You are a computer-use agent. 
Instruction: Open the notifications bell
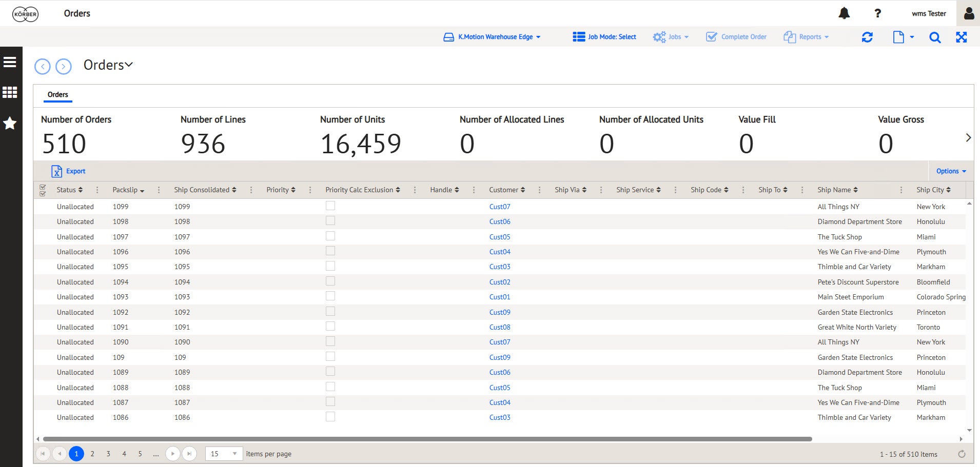click(844, 13)
